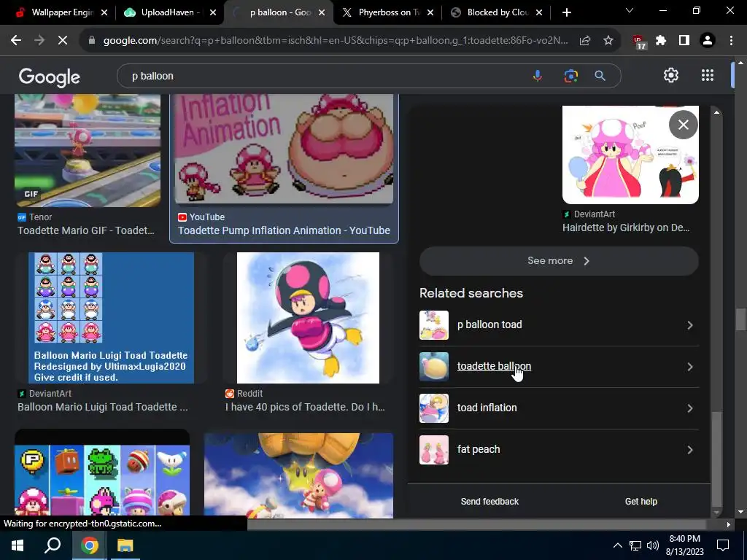This screenshot has width=747, height=560.
Task: Open File Explorer from the taskbar
Action: click(x=125, y=545)
